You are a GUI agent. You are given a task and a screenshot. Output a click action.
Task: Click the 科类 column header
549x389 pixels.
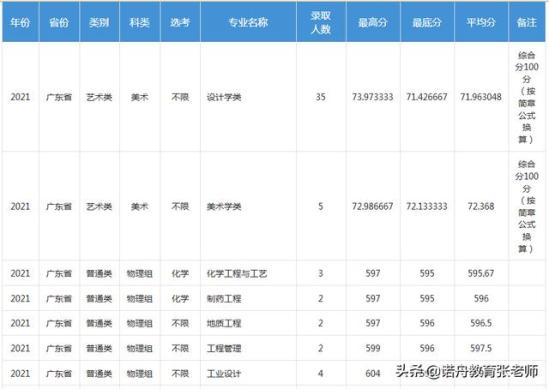139,22
